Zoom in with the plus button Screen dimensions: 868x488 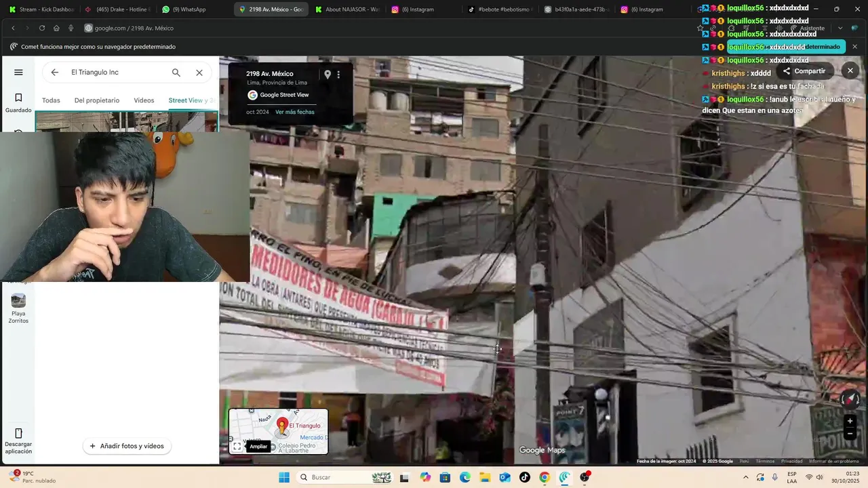850,421
